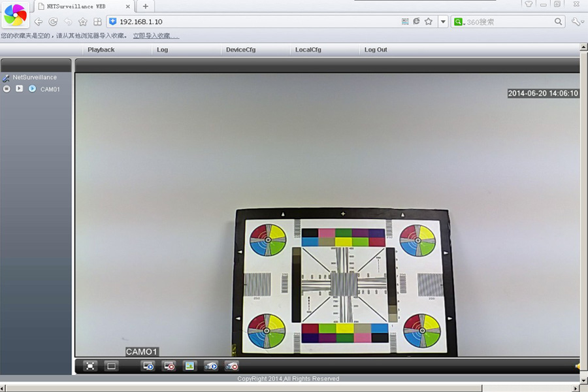Viewport: 588px width, 392px height.
Task: Open the DeviceCfg menu
Action: [240, 50]
